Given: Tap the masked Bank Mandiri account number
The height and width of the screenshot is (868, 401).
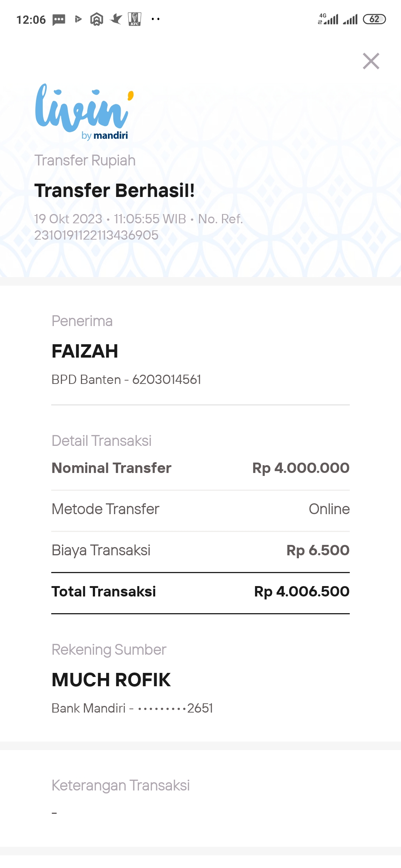Looking at the screenshot, I should pyautogui.click(x=175, y=708).
